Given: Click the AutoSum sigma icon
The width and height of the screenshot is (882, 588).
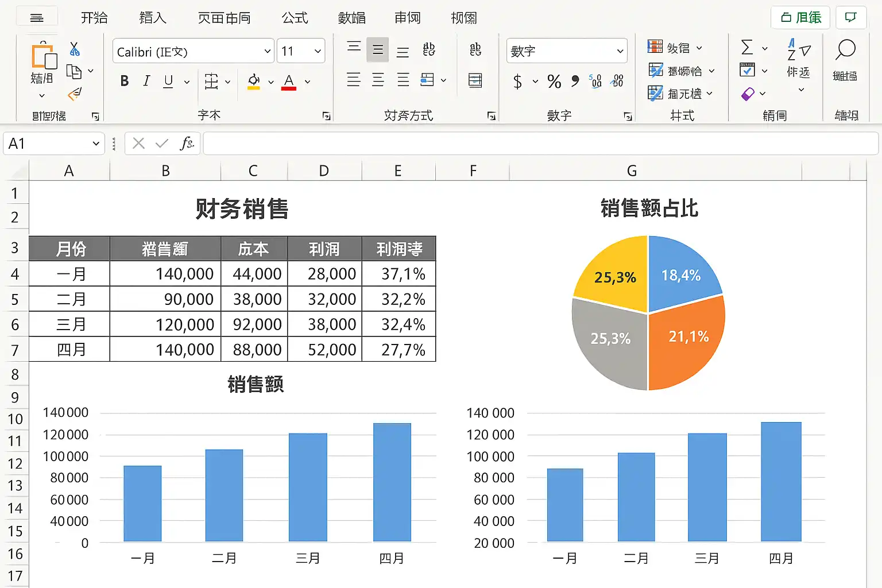Looking at the screenshot, I should tap(747, 48).
